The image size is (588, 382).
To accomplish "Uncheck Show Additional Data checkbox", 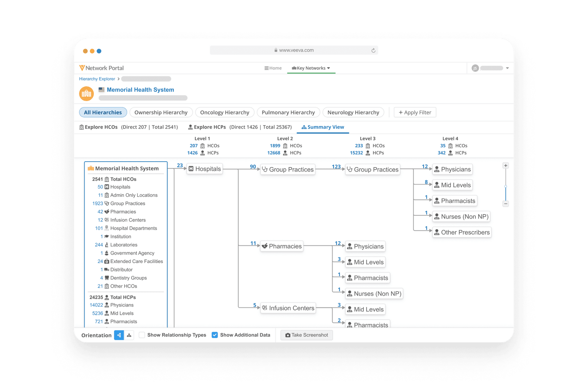I will click(215, 335).
